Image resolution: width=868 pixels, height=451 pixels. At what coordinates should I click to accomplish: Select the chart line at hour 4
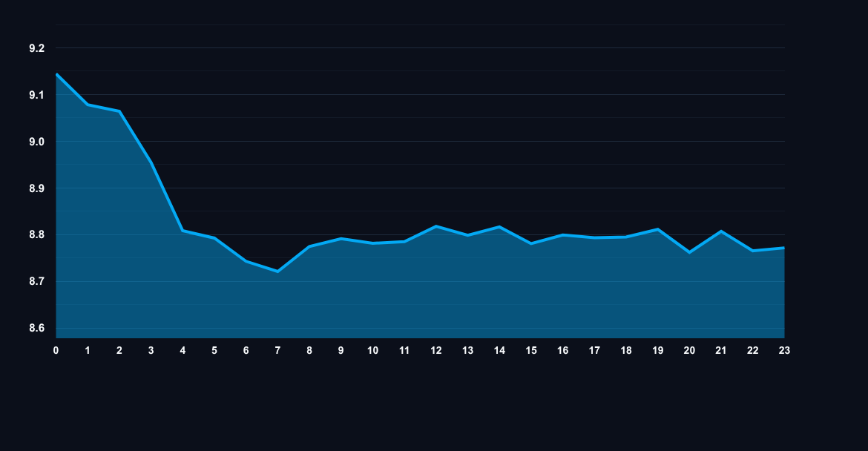(x=183, y=230)
